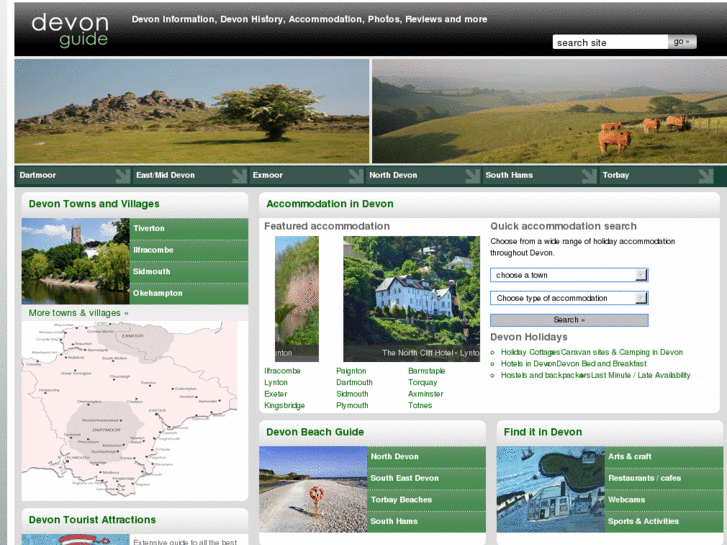This screenshot has height=545, width=727.
Task: Open Sidmouth accommodation link under featured
Action: tap(352, 394)
